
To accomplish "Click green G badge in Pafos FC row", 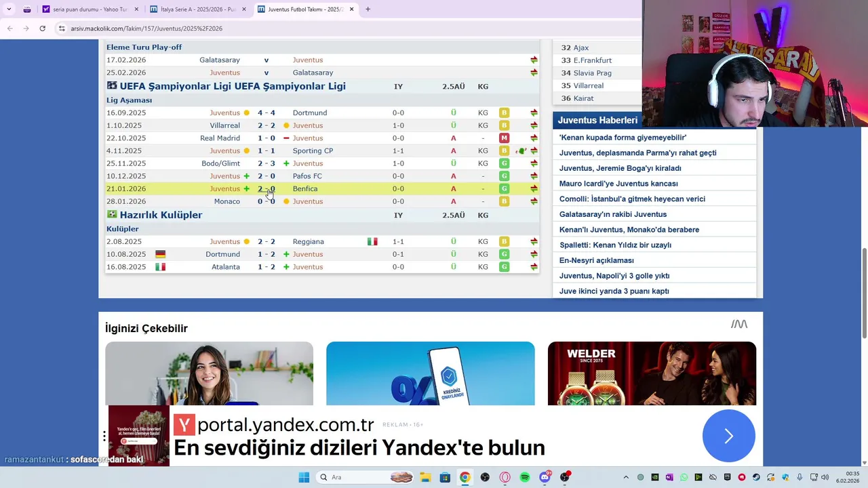I will [x=504, y=176].
